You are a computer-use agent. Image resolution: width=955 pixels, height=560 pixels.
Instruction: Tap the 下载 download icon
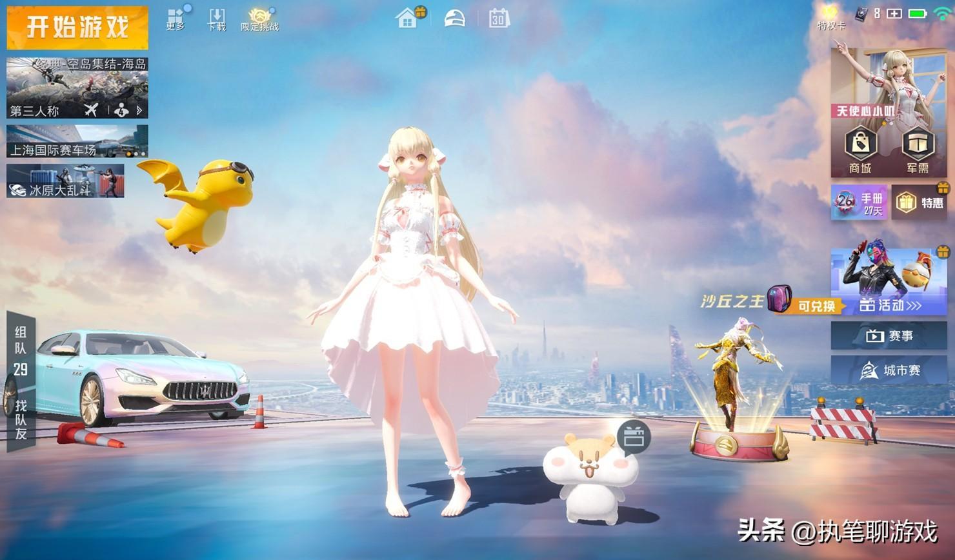point(217,19)
